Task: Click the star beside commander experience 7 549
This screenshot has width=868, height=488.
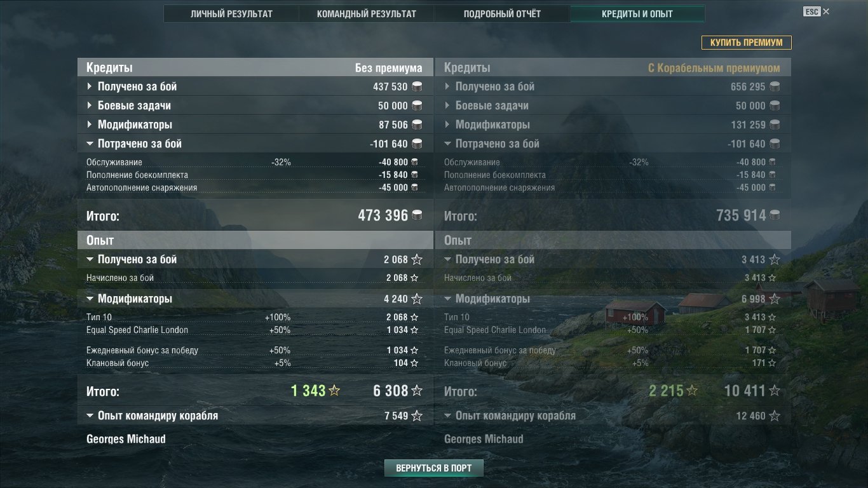Action: (x=417, y=416)
